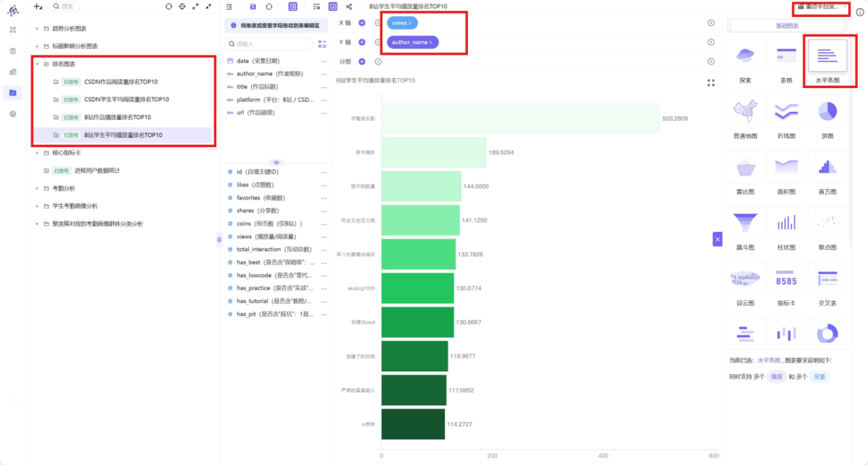Open chart CSDN作品阅读量排名TOP10
This screenshot has width=868, height=465.
(121, 82)
